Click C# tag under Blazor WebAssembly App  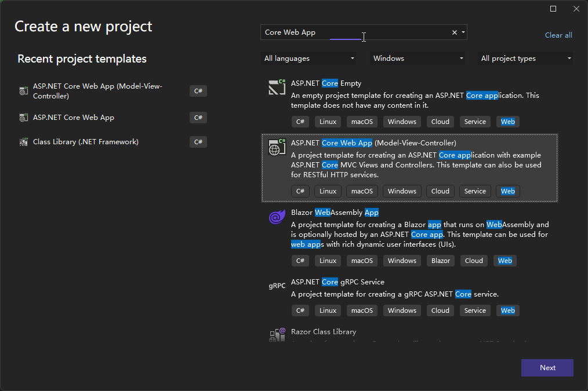point(300,261)
